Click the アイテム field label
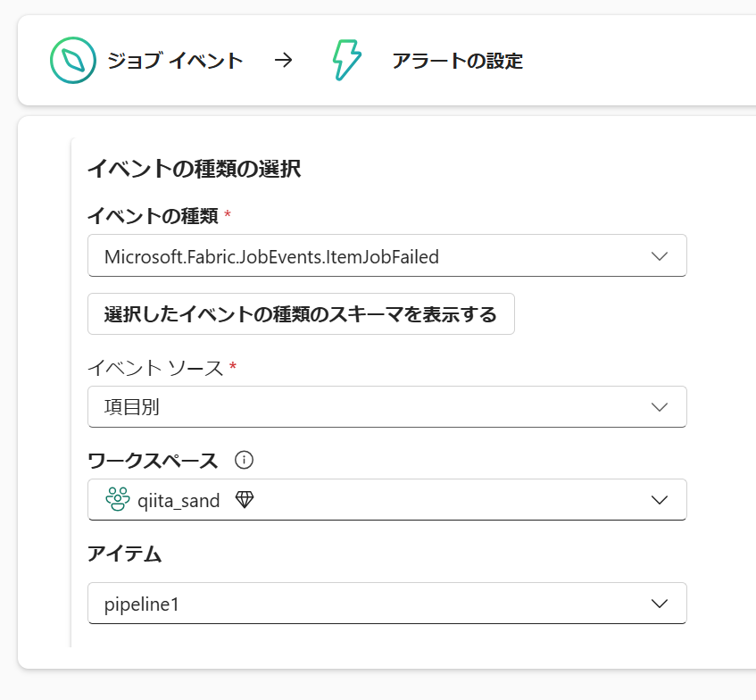The image size is (756, 700). coord(124,554)
